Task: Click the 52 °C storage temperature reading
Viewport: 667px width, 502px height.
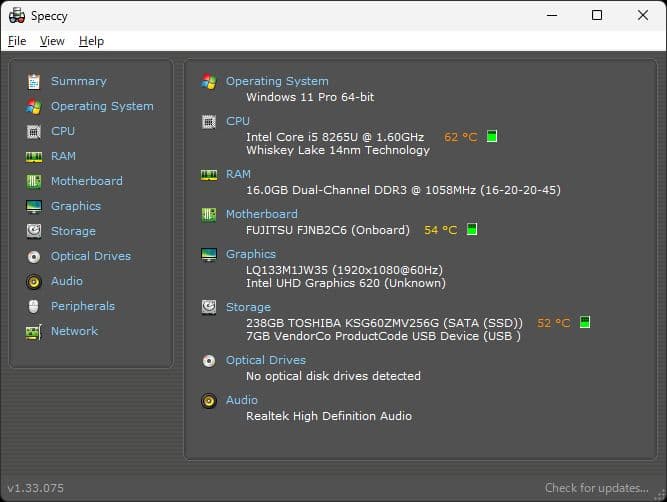Action: point(554,323)
